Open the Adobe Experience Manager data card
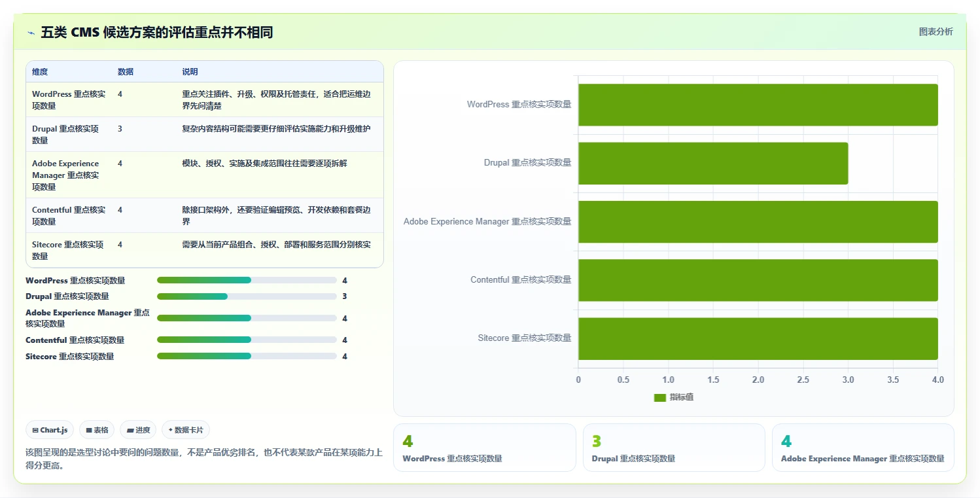This screenshot has width=980, height=498. 863,448
